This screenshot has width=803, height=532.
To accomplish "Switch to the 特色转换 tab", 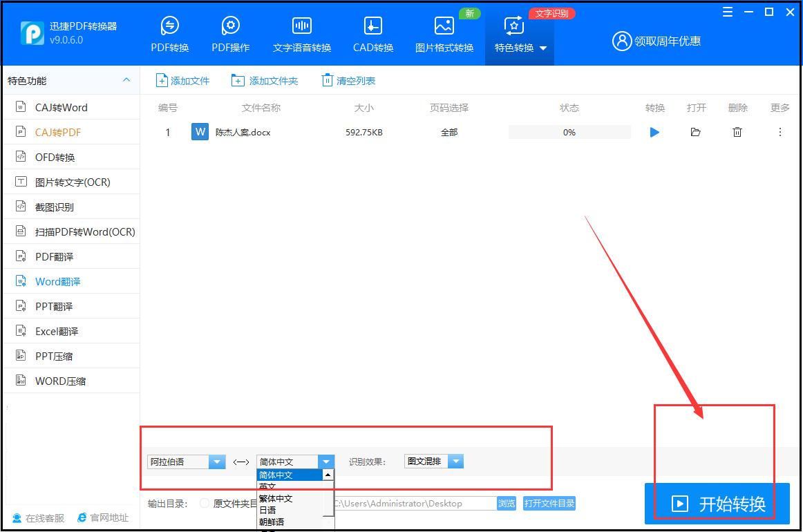I will pos(513,32).
